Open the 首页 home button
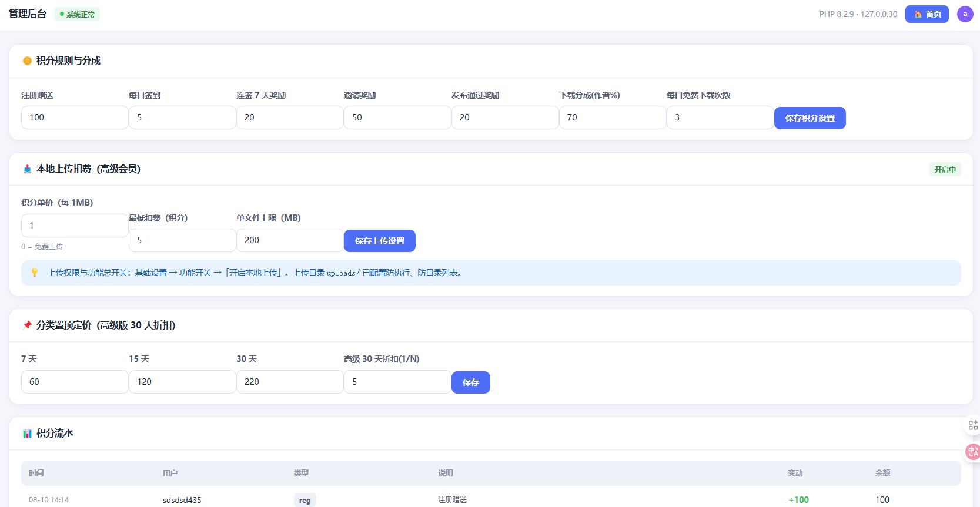Viewport: 980px width, 507px height. 927,14
